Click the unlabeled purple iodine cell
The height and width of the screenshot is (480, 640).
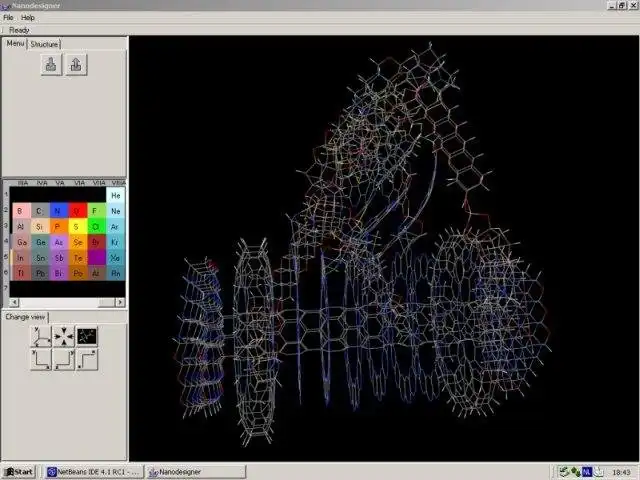pos(96,258)
